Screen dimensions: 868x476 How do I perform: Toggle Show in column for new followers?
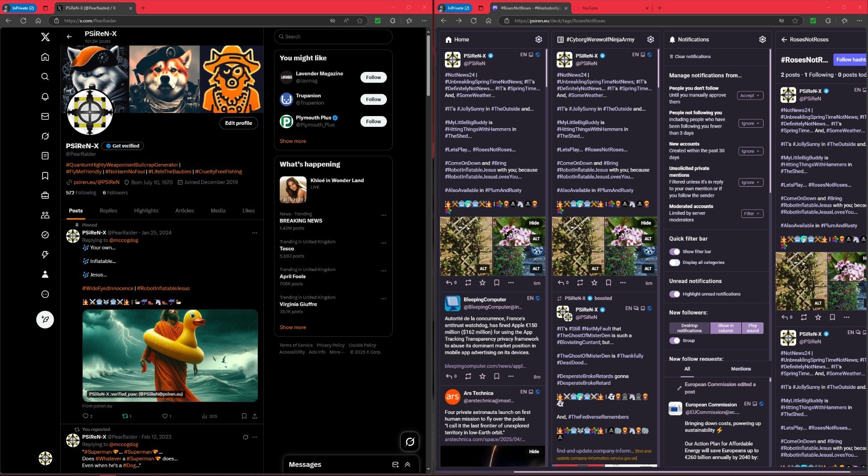click(725, 328)
